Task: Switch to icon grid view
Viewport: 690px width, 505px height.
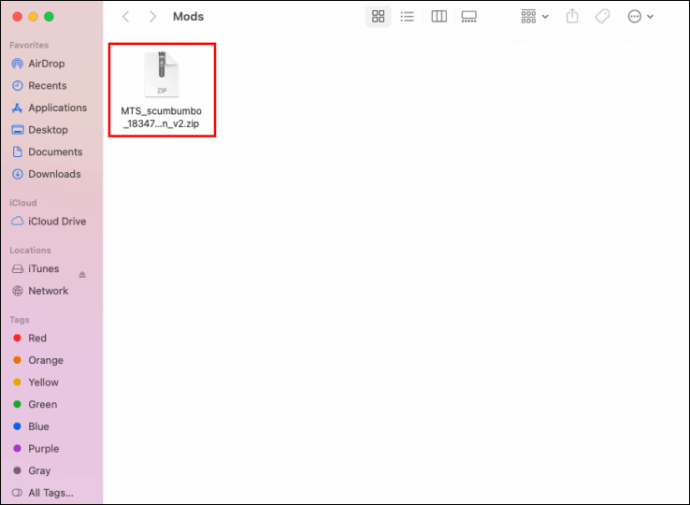Action: point(378,17)
